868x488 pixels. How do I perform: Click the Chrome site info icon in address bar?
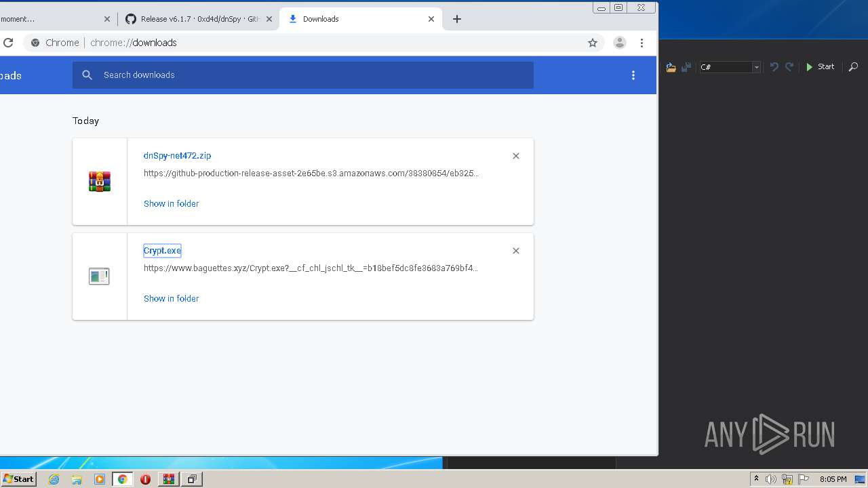coord(35,43)
